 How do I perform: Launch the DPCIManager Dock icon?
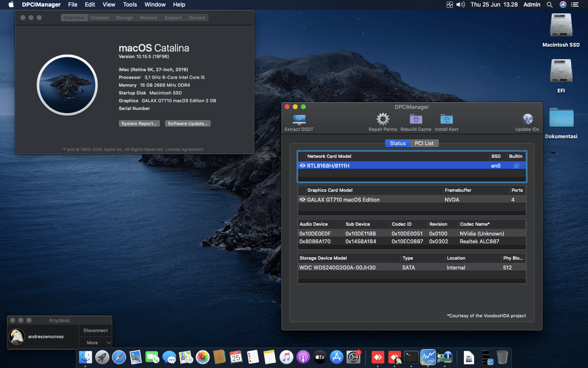[445, 357]
